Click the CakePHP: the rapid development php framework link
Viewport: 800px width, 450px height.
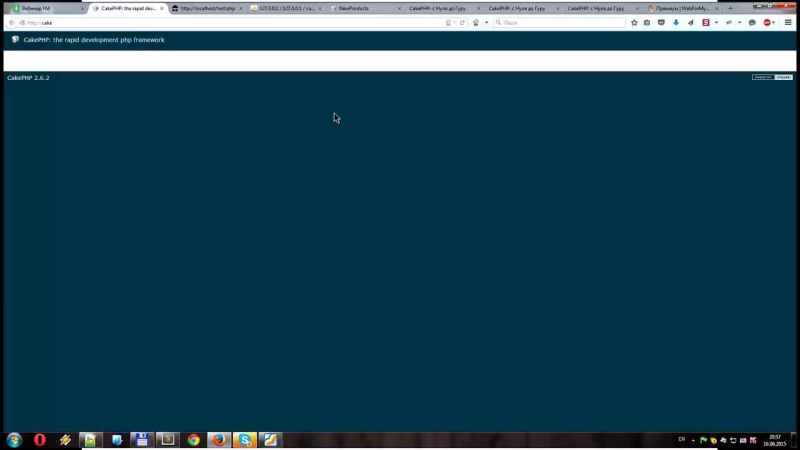pos(94,40)
